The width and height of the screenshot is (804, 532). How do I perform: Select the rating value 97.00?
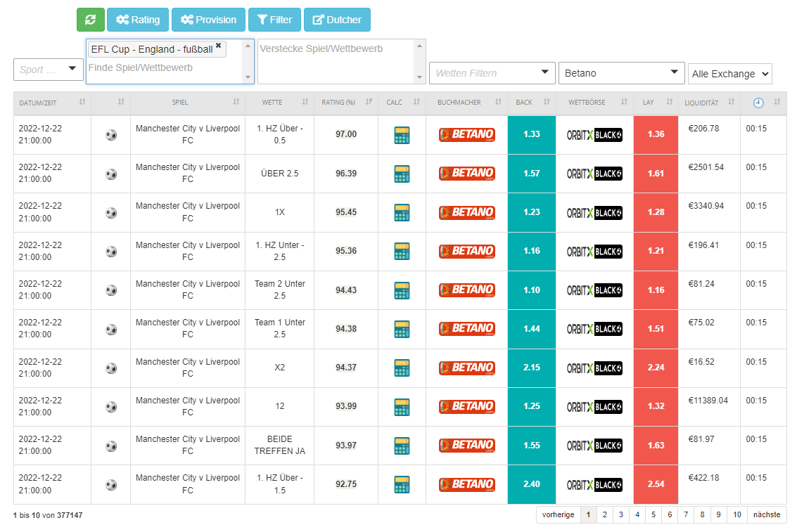(x=346, y=134)
